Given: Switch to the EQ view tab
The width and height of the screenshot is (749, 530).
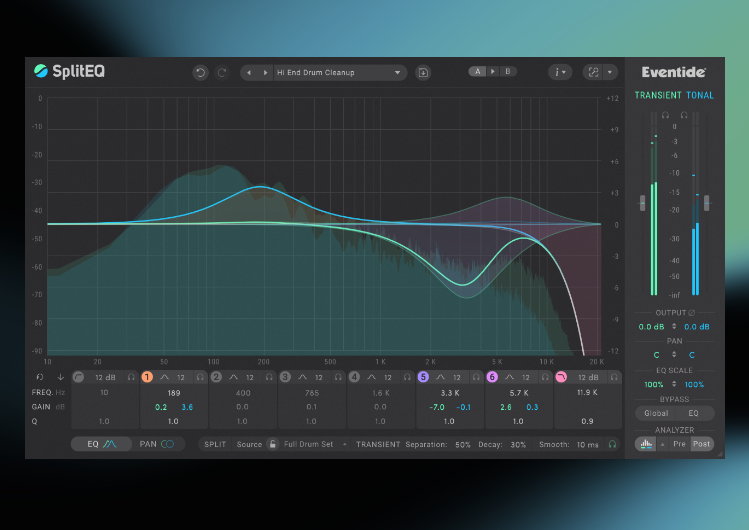Looking at the screenshot, I should [101, 444].
